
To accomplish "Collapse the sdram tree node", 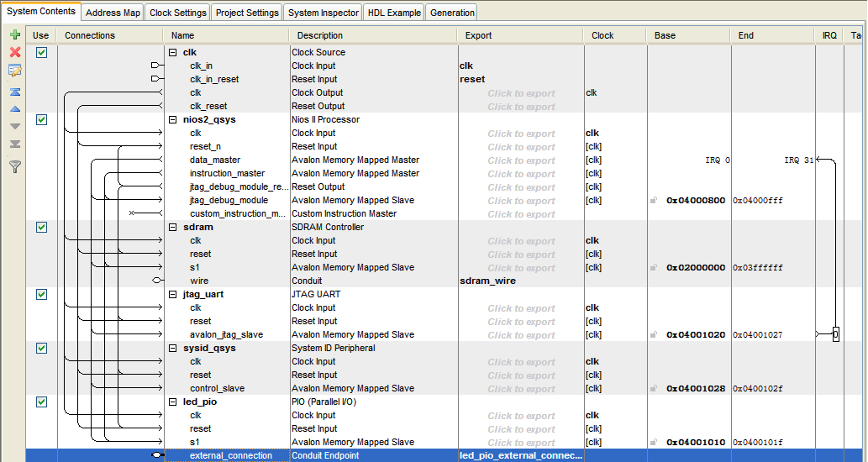I will (x=173, y=228).
